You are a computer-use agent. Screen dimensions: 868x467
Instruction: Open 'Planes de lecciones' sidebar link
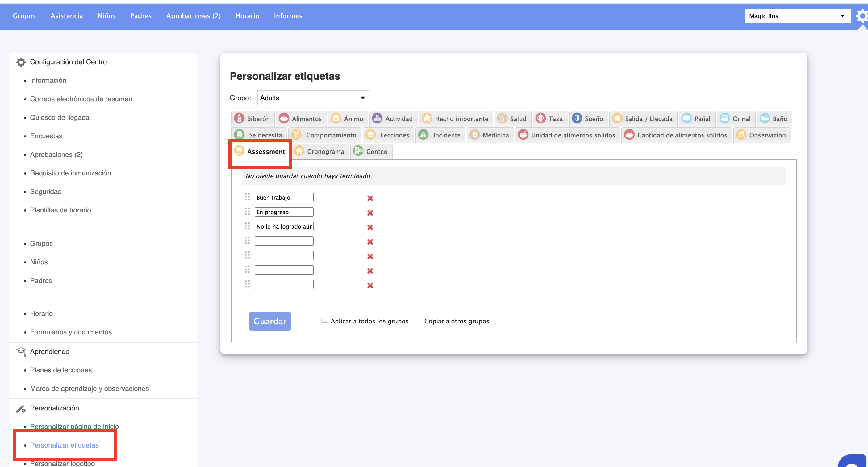coord(61,370)
